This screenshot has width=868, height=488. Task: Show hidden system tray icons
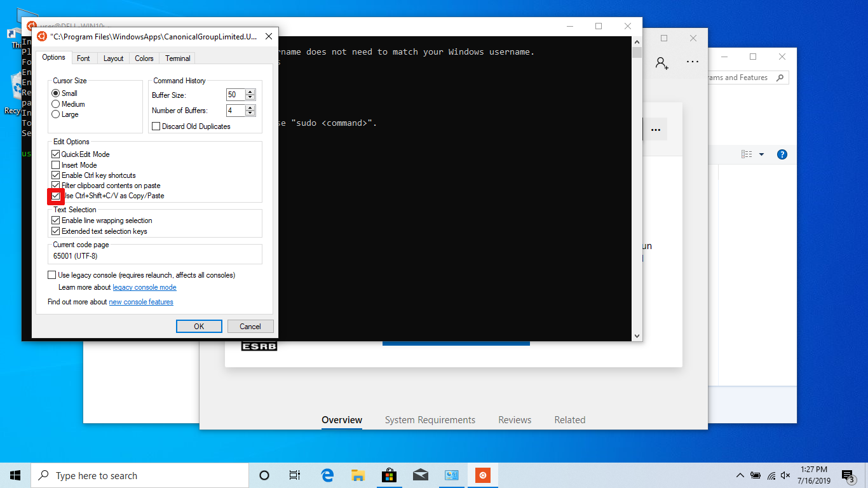click(x=740, y=475)
